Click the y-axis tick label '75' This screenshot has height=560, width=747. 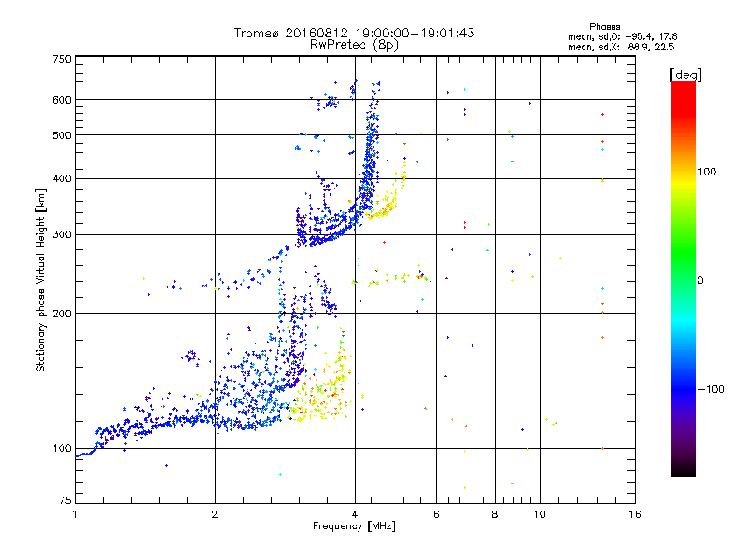65,500
